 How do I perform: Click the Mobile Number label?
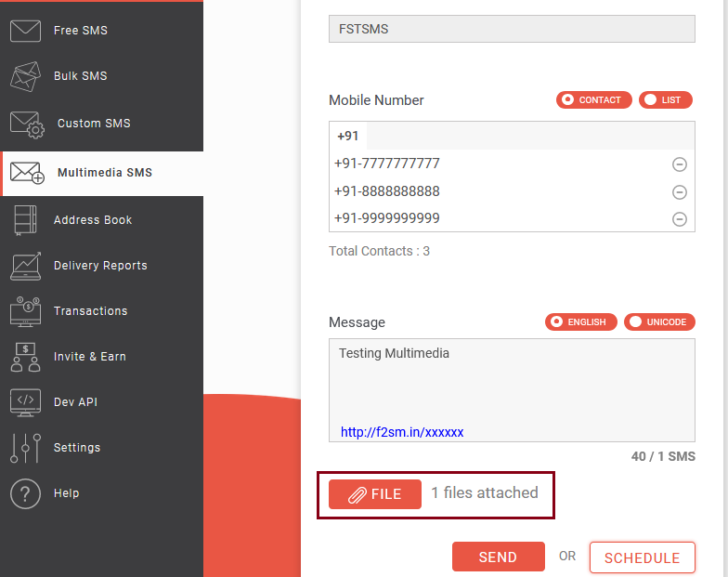pos(376,100)
